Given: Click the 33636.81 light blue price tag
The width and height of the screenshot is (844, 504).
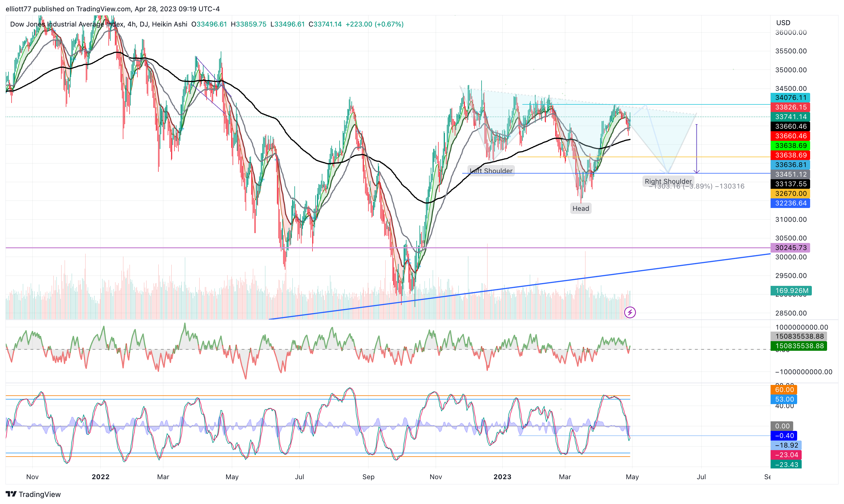Looking at the screenshot, I should 790,165.
